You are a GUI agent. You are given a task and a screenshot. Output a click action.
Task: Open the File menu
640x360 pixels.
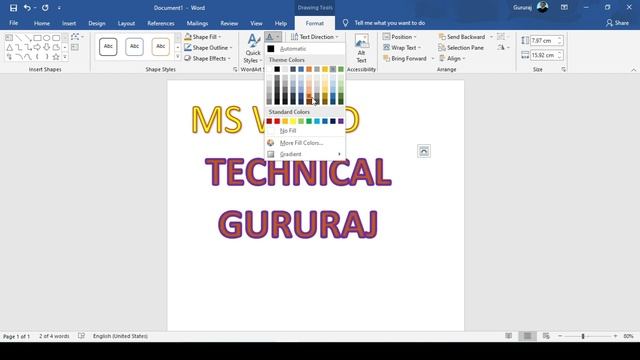[x=13, y=23]
